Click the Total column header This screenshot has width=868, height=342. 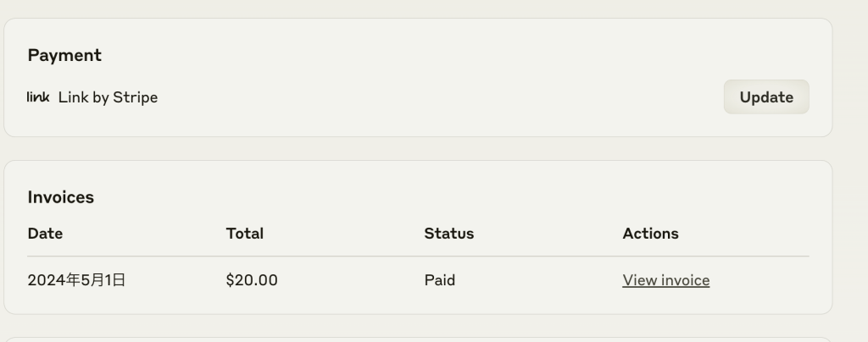click(x=245, y=234)
